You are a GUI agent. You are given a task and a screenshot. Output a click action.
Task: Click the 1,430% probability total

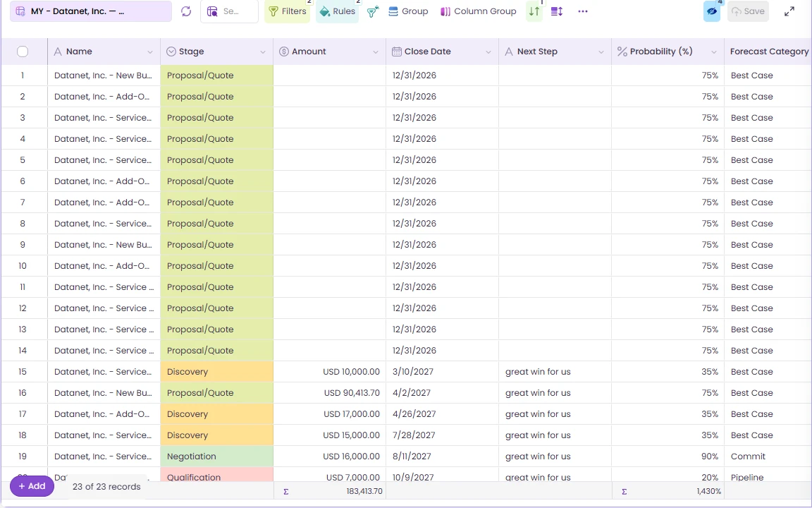pyautogui.click(x=709, y=491)
